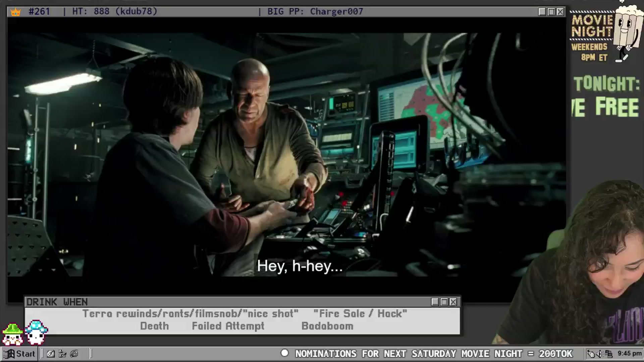
Task: Launch Internet Explorer from quick launch
Action: [74, 354]
